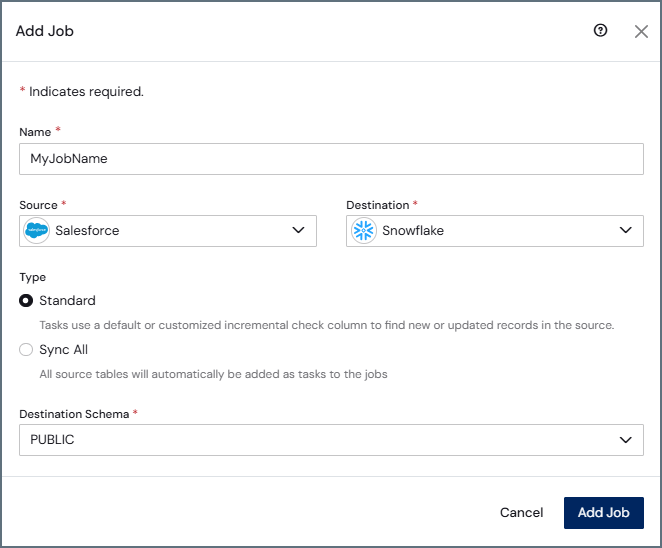Click the Snowflake logo icon
662x548 pixels.
pos(364,231)
